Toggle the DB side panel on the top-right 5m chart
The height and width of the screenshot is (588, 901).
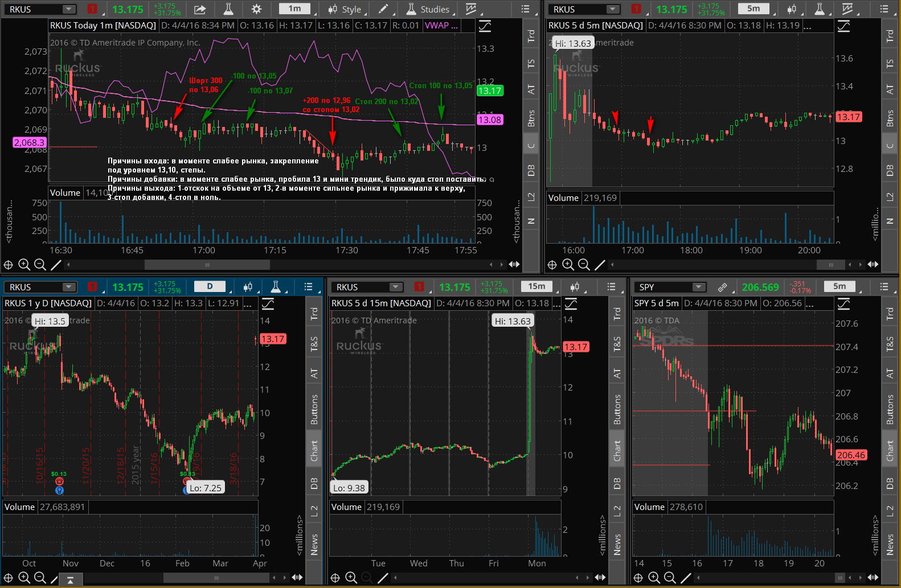(x=890, y=170)
